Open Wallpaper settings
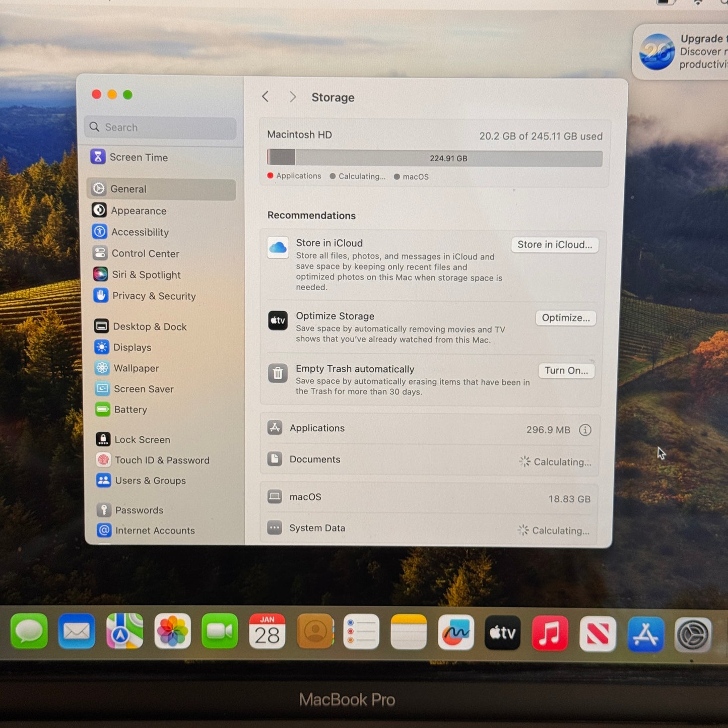 pyautogui.click(x=161, y=368)
